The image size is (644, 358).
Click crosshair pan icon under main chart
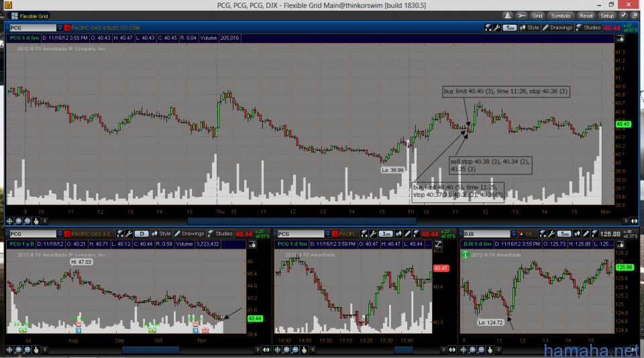click(x=9, y=221)
